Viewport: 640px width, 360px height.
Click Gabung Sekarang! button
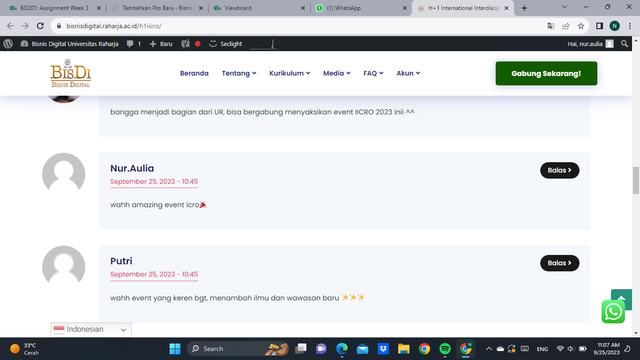point(546,73)
